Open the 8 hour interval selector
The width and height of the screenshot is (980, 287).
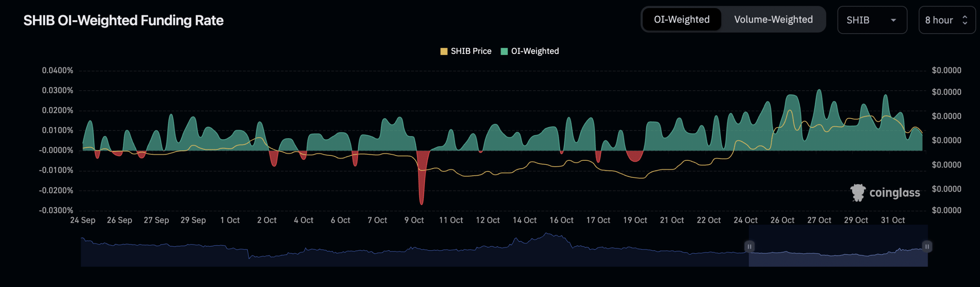pos(947,20)
